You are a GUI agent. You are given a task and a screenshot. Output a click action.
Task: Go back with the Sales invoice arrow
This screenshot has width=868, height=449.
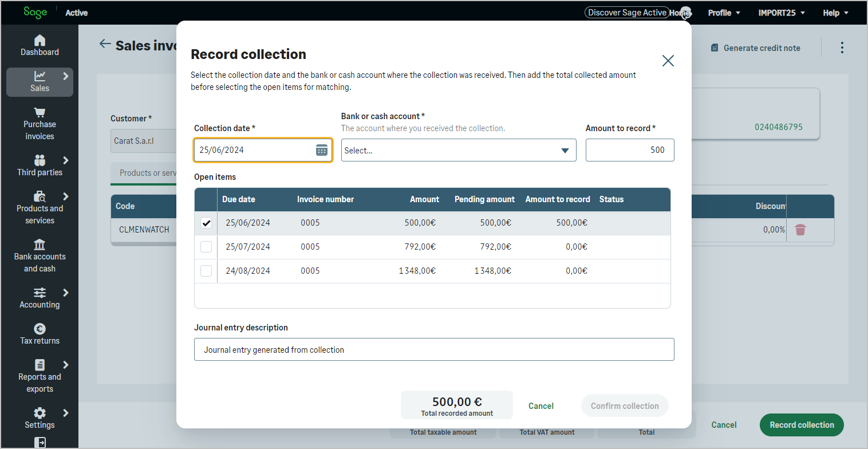105,44
